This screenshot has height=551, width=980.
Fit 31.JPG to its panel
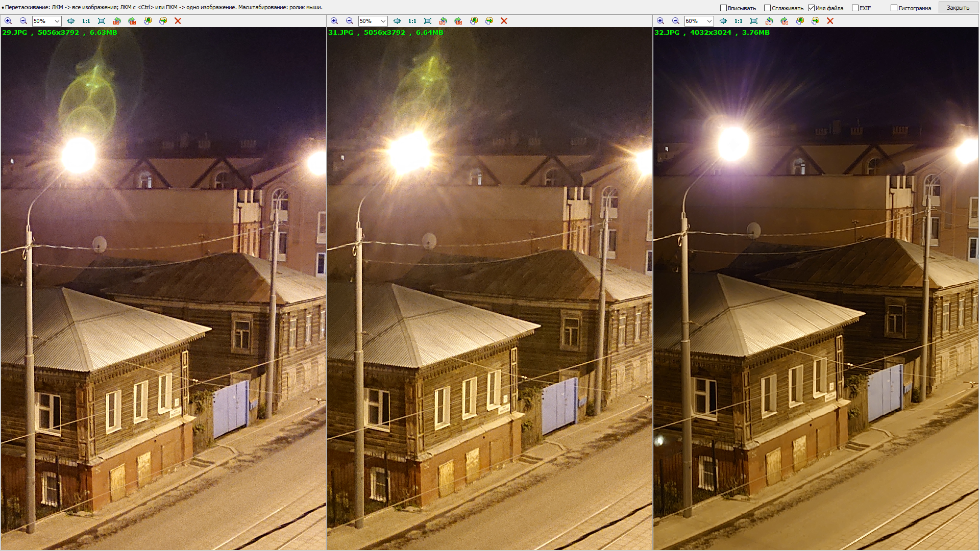[x=428, y=21]
